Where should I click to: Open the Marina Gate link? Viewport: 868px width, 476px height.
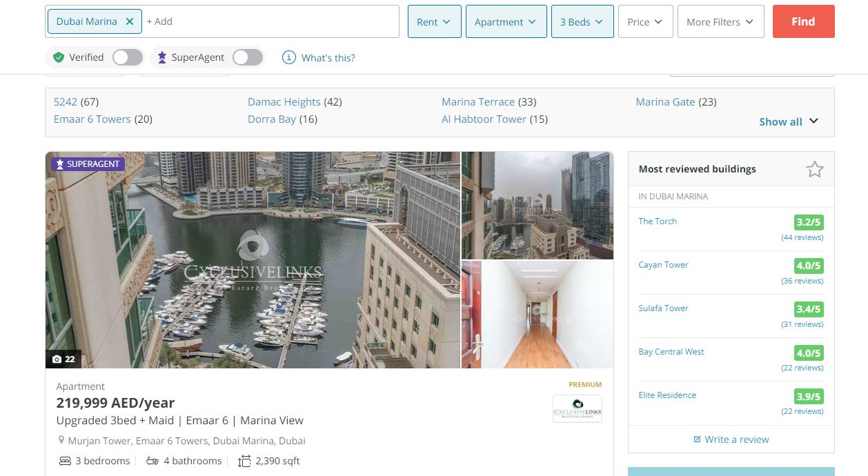coord(666,102)
